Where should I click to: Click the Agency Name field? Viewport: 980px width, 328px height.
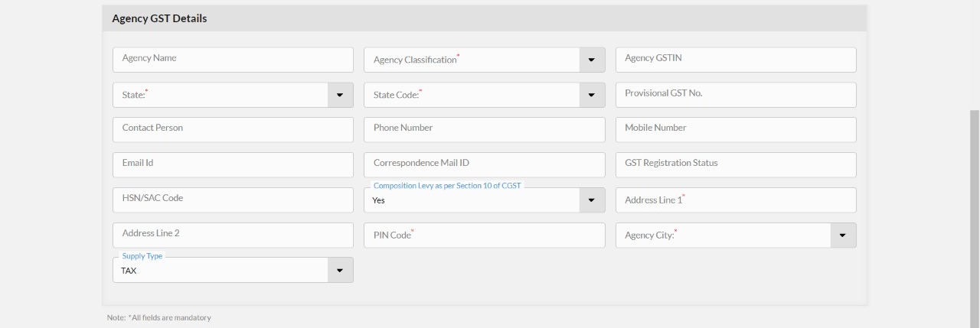coord(233,60)
